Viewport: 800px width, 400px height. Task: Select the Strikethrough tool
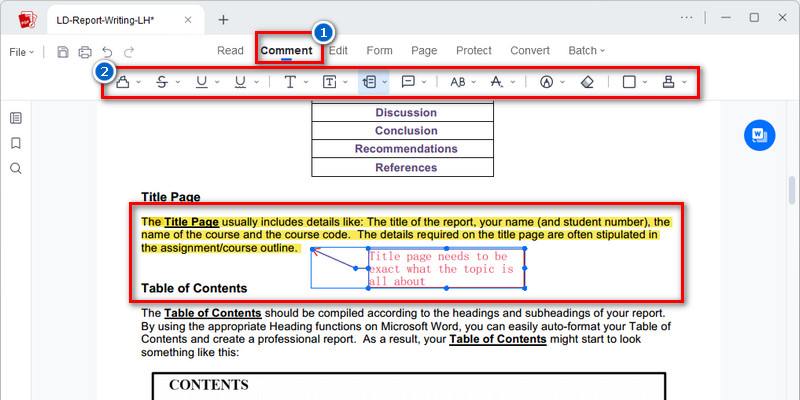click(162, 82)
